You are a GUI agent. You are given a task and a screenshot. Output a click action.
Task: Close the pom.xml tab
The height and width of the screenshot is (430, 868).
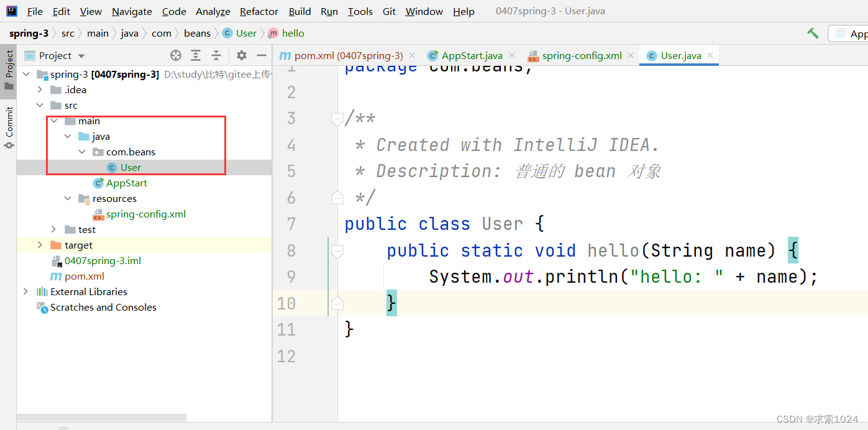point(413,55)
